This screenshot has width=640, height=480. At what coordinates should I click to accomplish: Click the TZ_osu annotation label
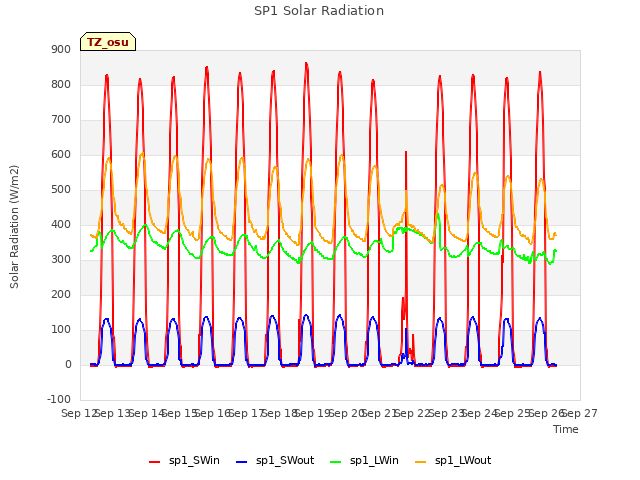click(x=108, y=42)
